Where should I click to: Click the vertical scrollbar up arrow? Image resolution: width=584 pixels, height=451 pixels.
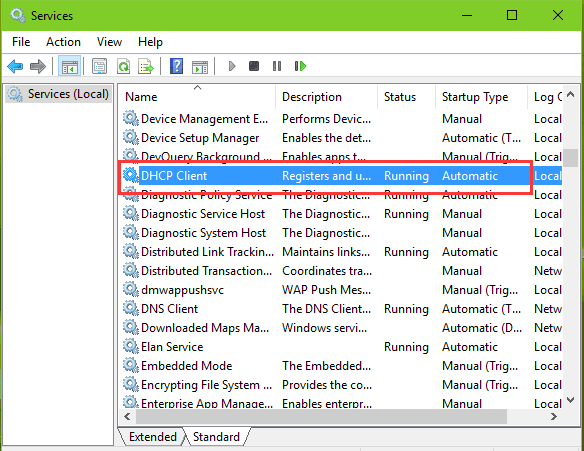(571, 95)
